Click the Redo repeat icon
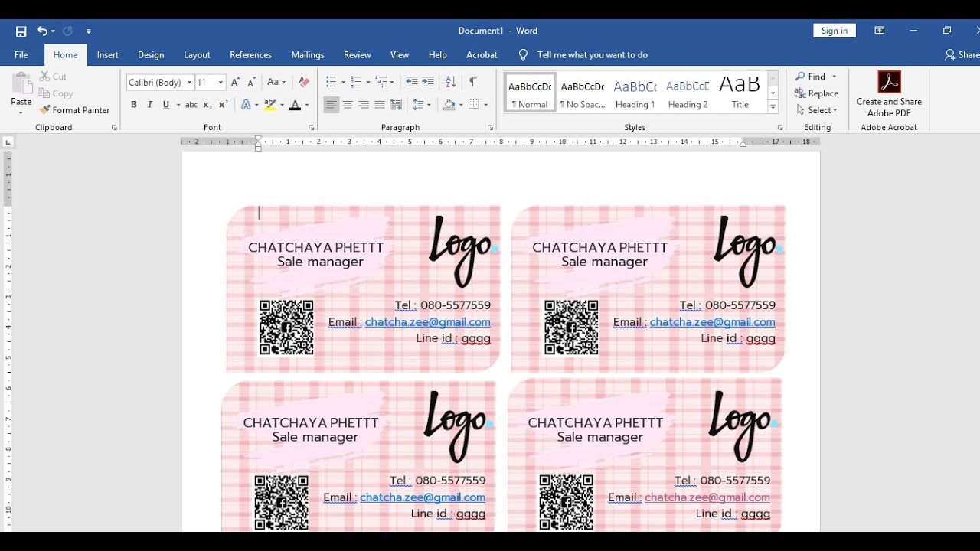Image resolution: width=980 pixels, height=551 pixels. click(x=67, y=31)
